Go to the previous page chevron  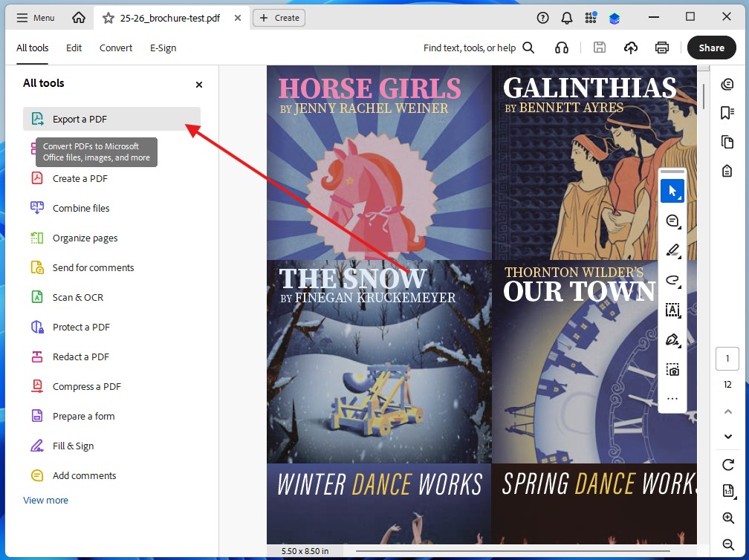coord(727,411)
